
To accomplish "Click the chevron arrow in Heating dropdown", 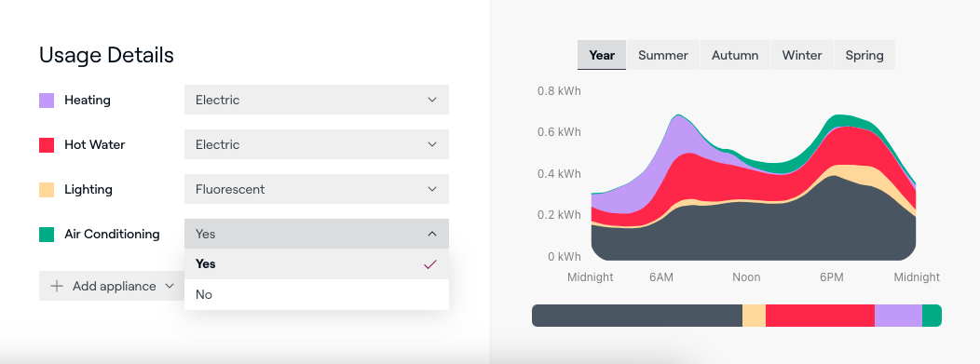I will click(432, 100).
